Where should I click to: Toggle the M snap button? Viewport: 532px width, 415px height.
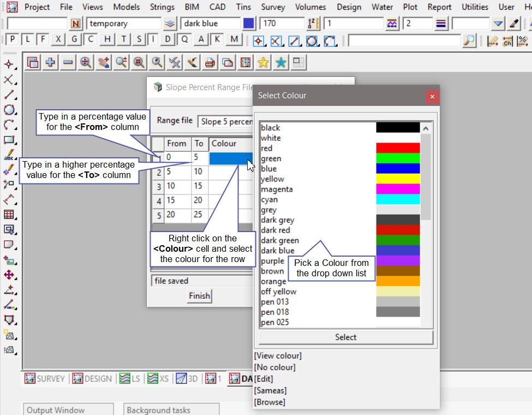234,39
